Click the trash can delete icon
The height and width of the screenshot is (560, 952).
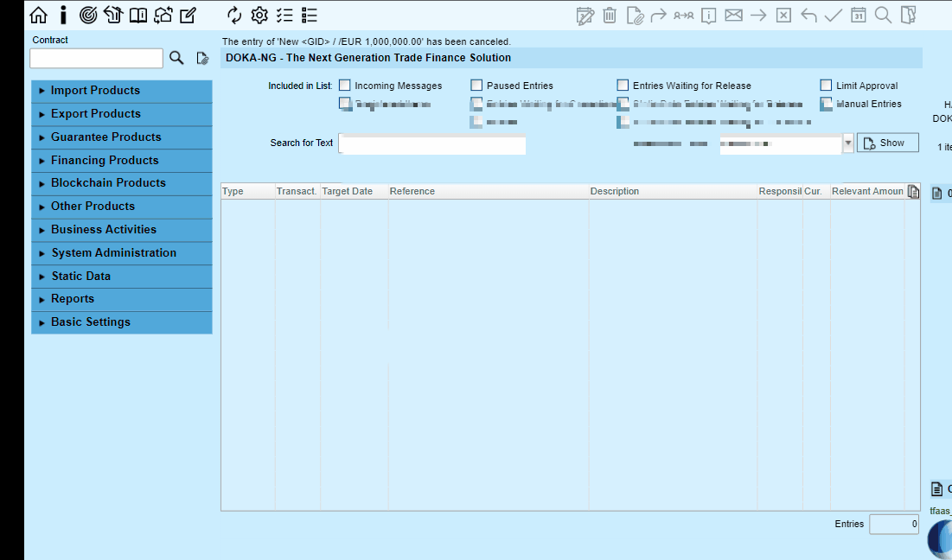(x=610, y=16)
